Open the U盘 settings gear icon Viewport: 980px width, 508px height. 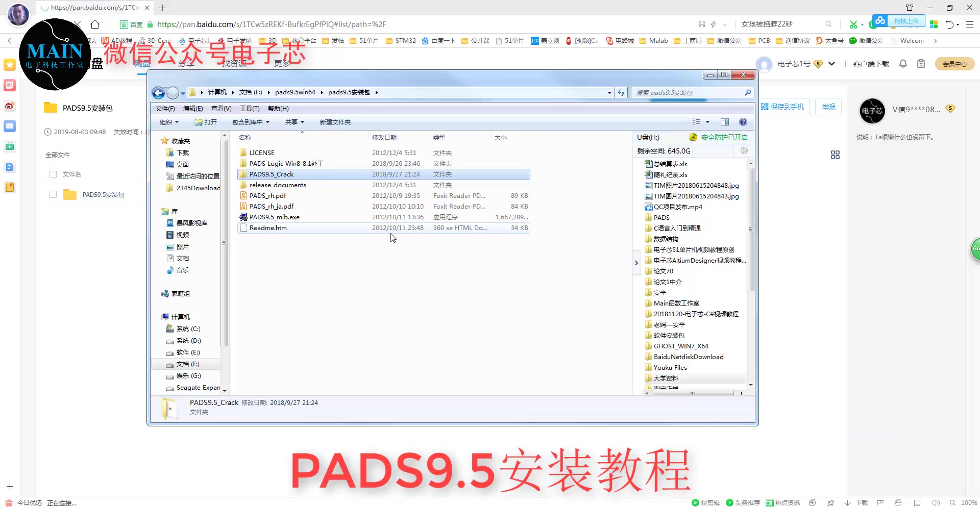744,150
